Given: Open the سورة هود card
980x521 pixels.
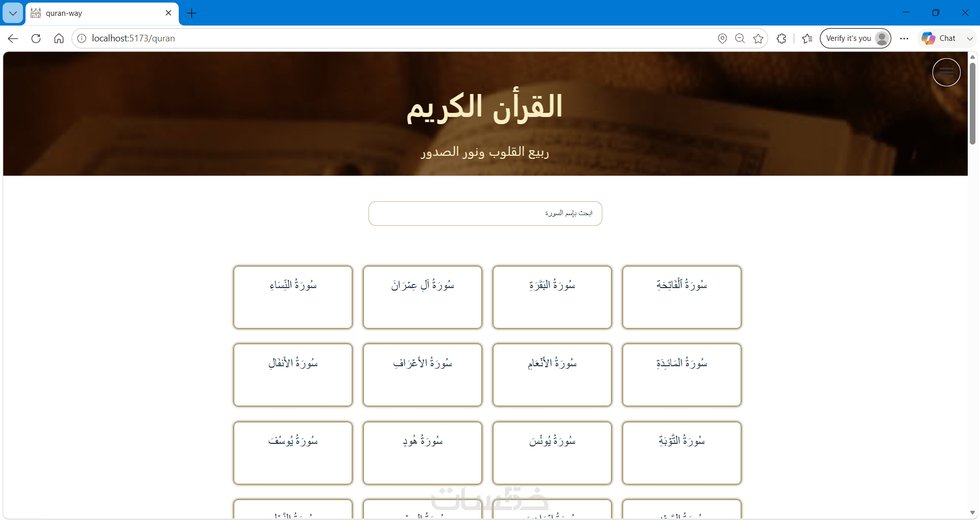Looking at the screenshot, I should 423,453.
